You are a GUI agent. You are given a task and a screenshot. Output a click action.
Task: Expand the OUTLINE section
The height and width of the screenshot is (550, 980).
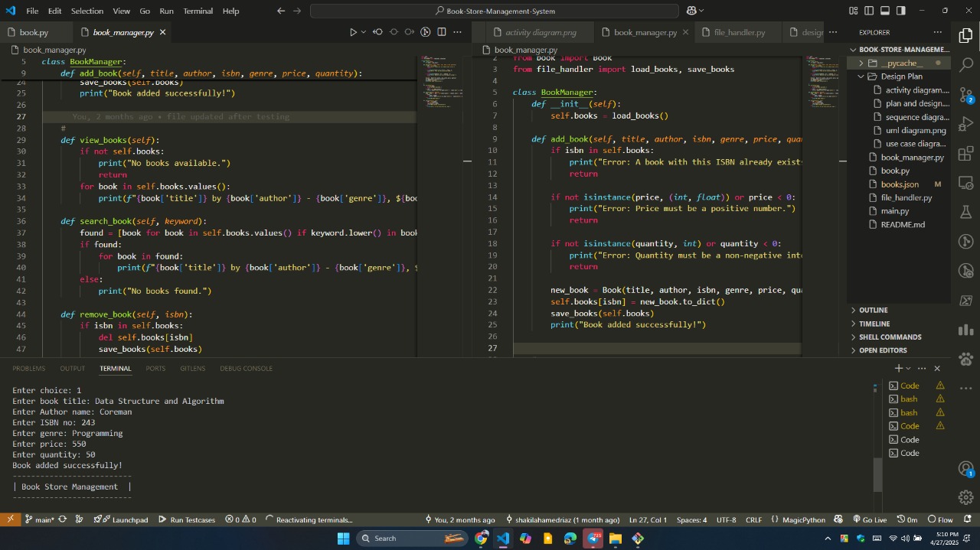pyautogui.click(x=873, y=310)
